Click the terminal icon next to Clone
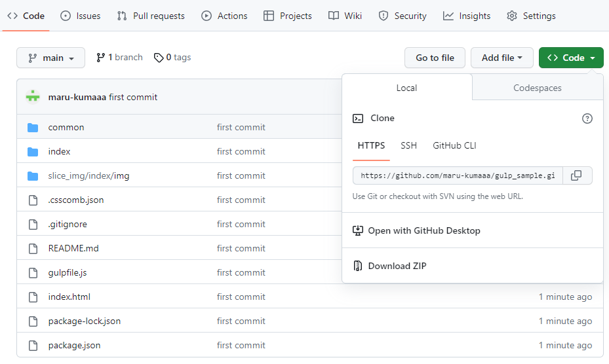 pos(358,118)
